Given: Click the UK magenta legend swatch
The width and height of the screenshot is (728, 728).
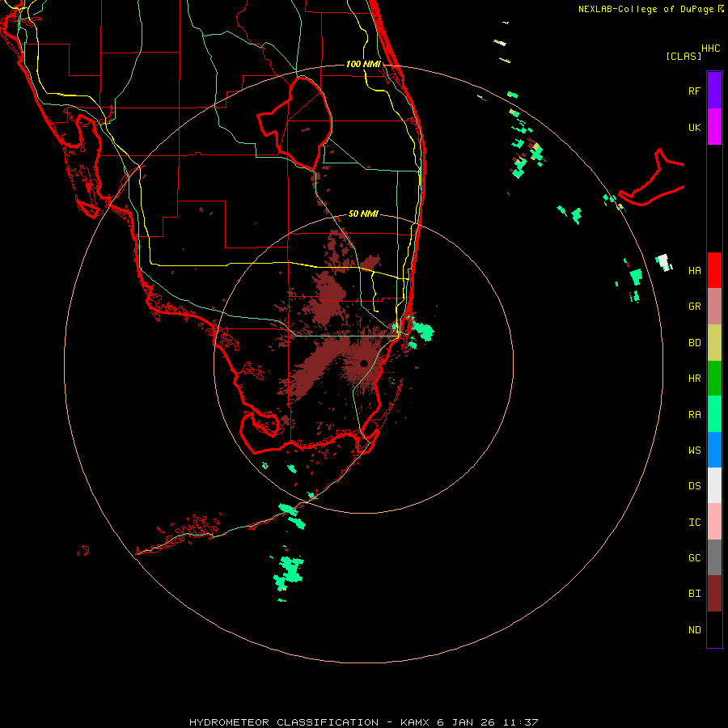Looking at the screenshot, I should point(714,127).
